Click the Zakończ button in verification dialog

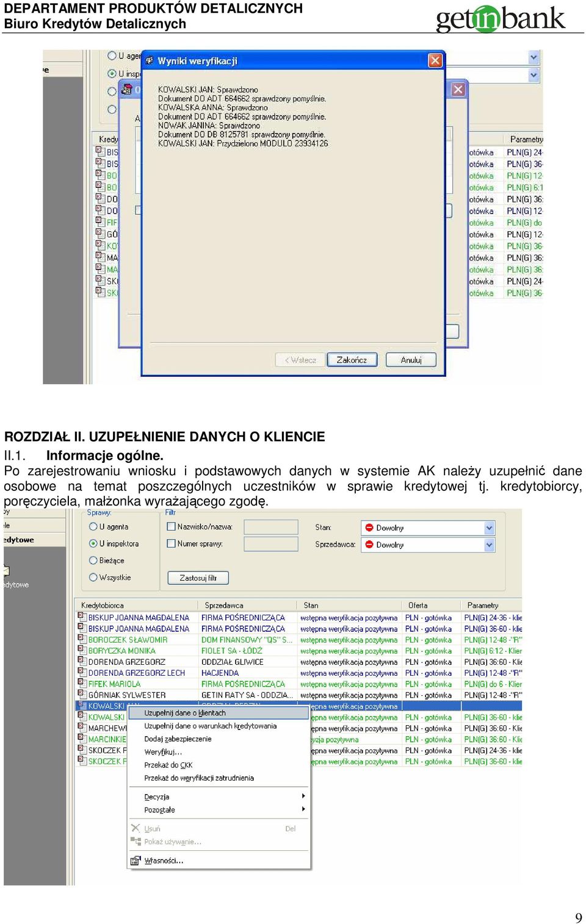click(352, 360)
